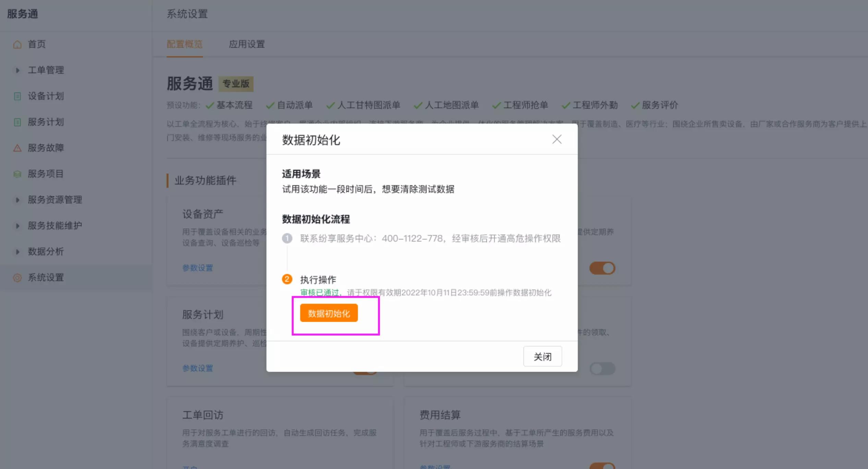Image resolution: width=868 pixels, height=469 pixels.
Task: Enable the toggle next to 费用结算
Action: [602, 466]
